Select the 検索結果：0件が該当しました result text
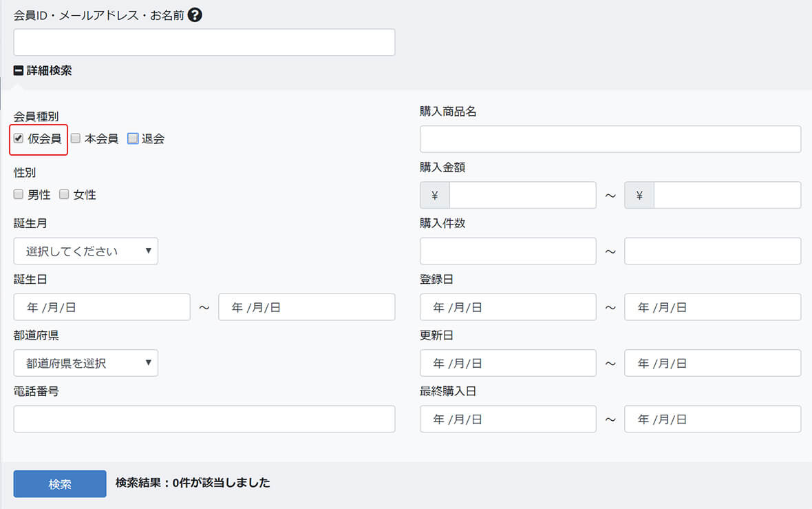 pos(193,483)
